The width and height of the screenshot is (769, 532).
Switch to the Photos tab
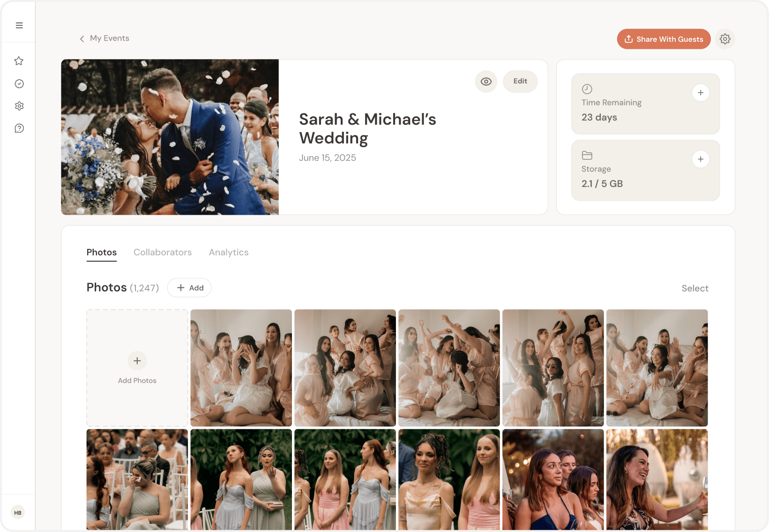102,253
